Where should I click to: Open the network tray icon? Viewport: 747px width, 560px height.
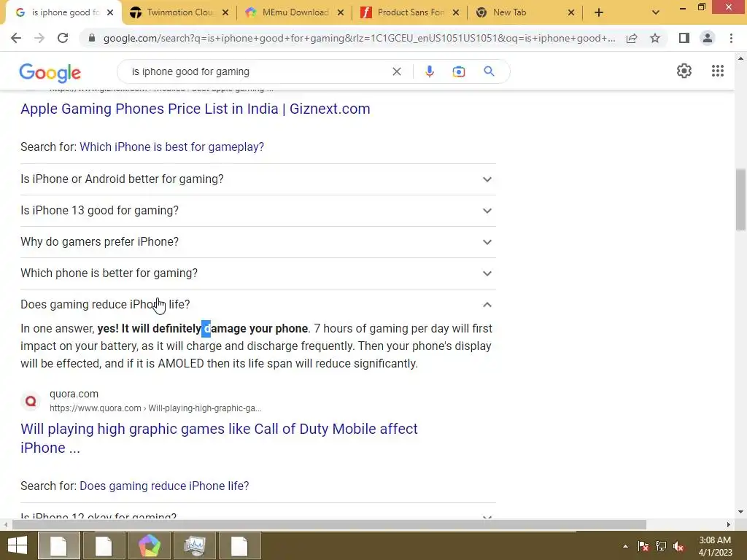coord(661,546)
